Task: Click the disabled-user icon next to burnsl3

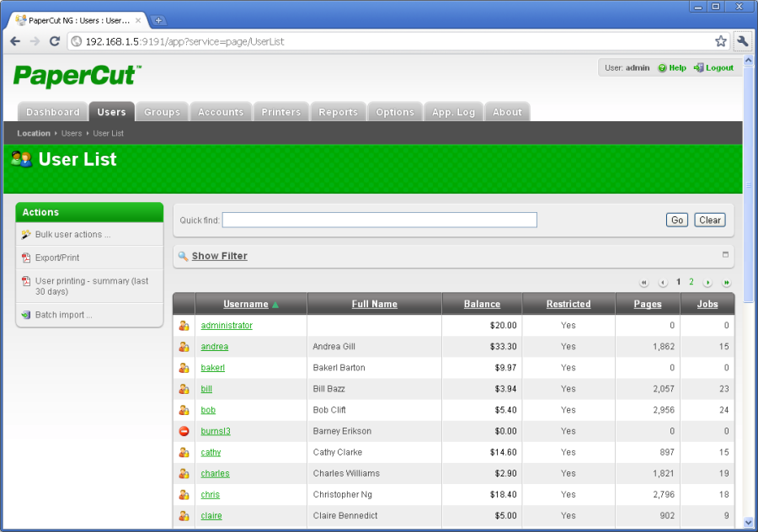Action: coord(184,431)
